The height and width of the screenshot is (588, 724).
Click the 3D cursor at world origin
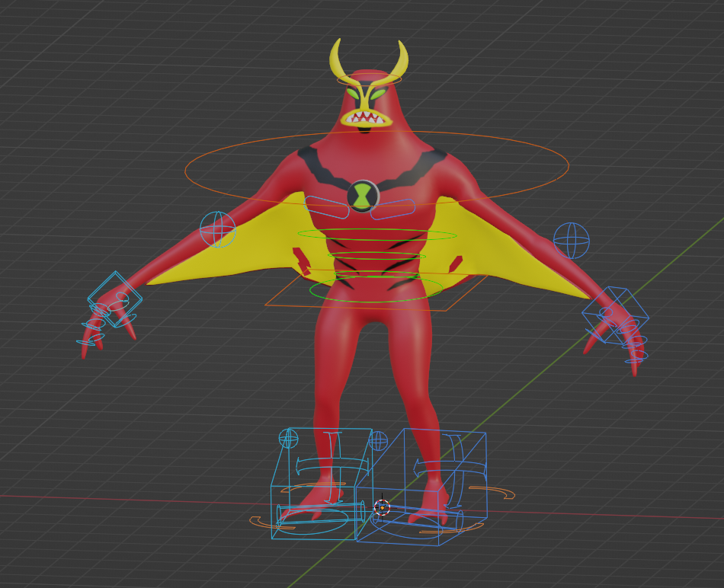[382, 508]
